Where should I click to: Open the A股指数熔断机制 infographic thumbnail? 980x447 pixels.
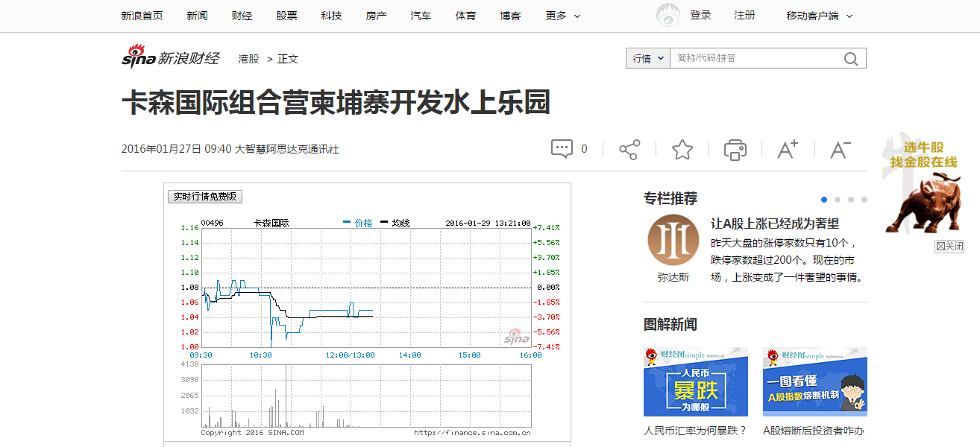coord(815,381)
